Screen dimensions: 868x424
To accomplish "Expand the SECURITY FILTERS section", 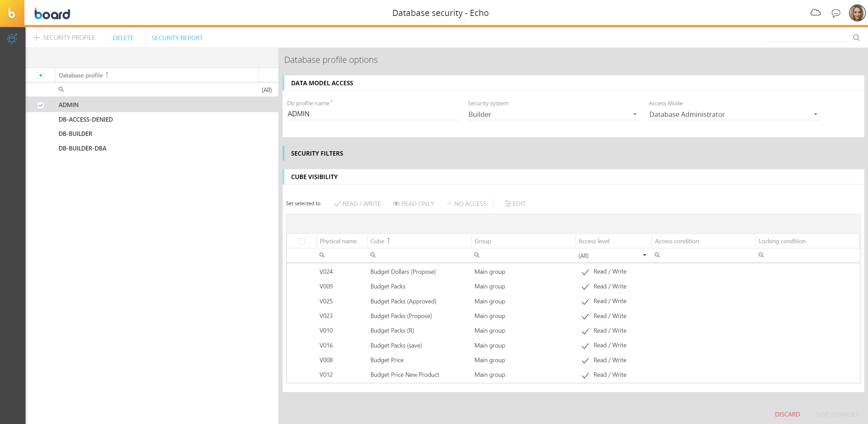I will pyautogui.click(x=317, y=154).
